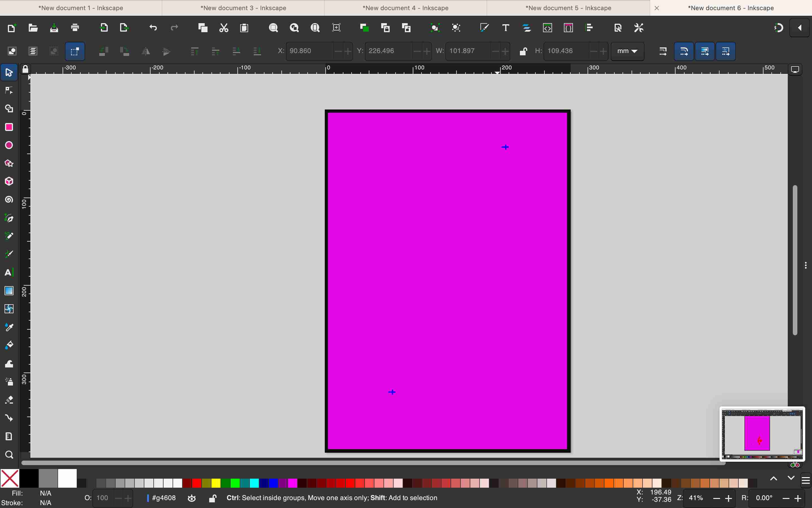Select the Selector arrow tool
This screenshot has width=812, height=508.
coord(9,73)
